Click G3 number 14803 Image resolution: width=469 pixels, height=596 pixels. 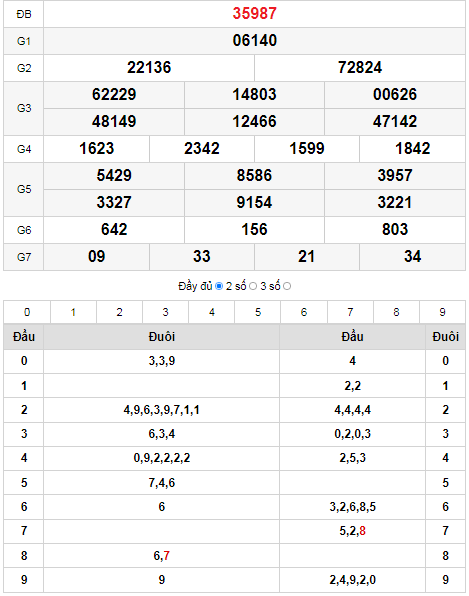coord(254,95)
